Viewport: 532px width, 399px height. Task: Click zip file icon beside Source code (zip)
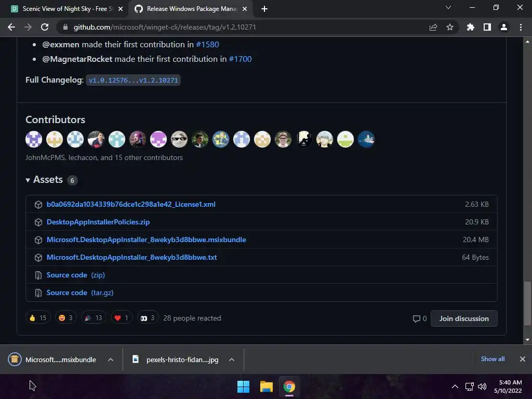pyautogui.click(x=38, y=275)
